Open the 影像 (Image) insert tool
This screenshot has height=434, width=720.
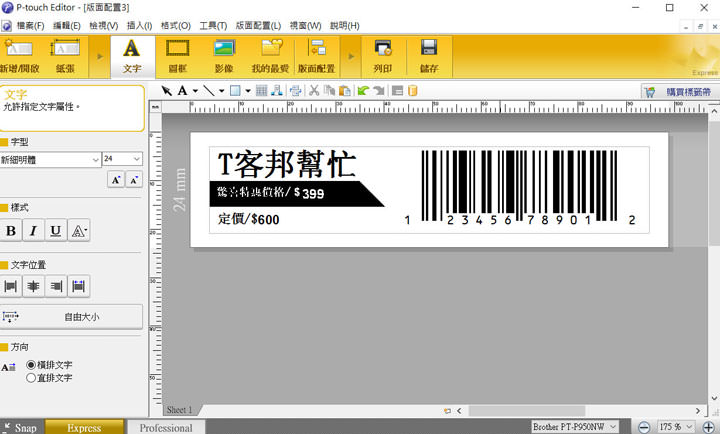pyautogui.click(x=224, y=56)
